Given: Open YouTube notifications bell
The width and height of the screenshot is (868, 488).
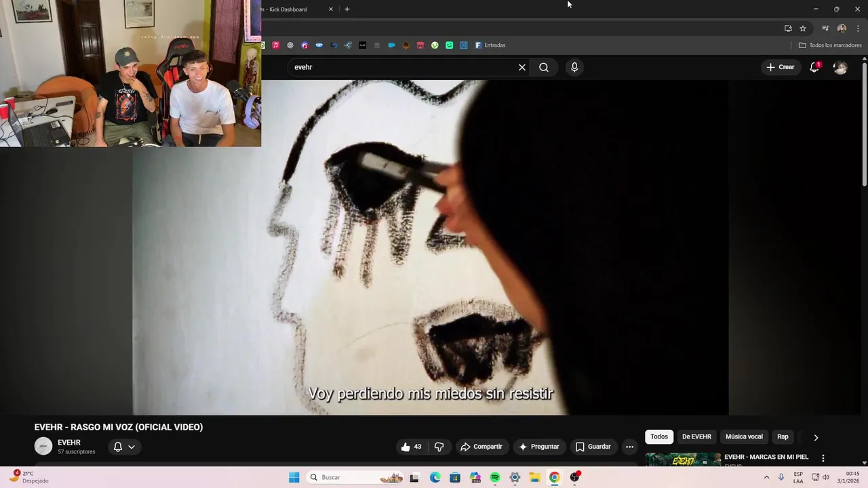Looking at the screenshot, I should pyautogui.click(x=814, y=67).
